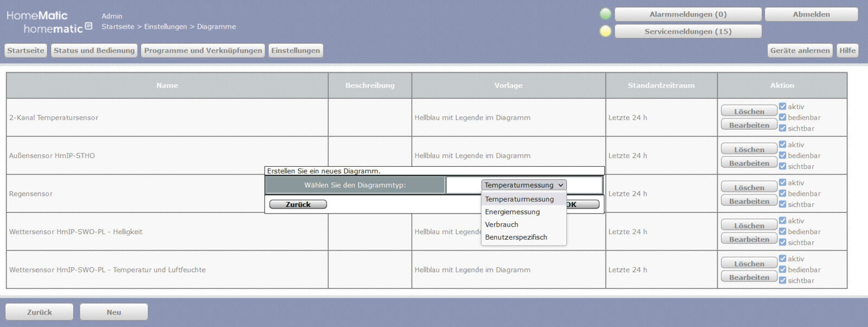
Task: Toggle sichtbar for Außensensor HmIP-STHO
Action: coord(782,166)
